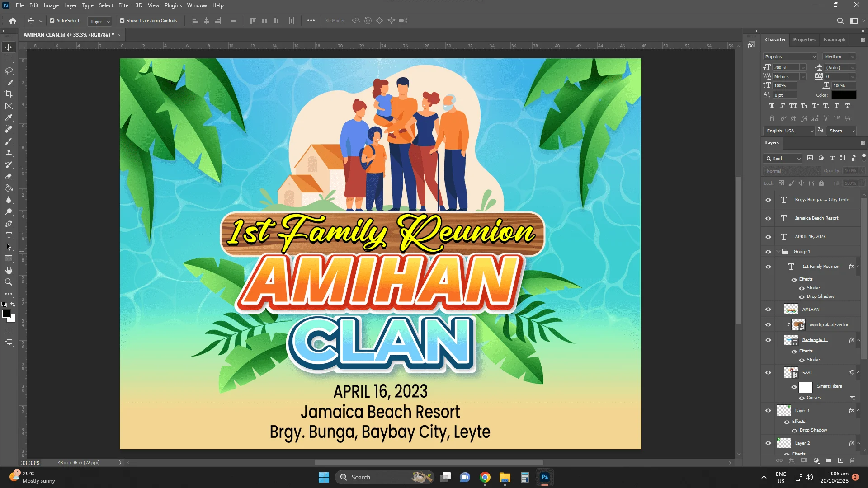Click the Home icon in options bar
The width and height of the screenshot is (868, 488).
tap(13, 21)
